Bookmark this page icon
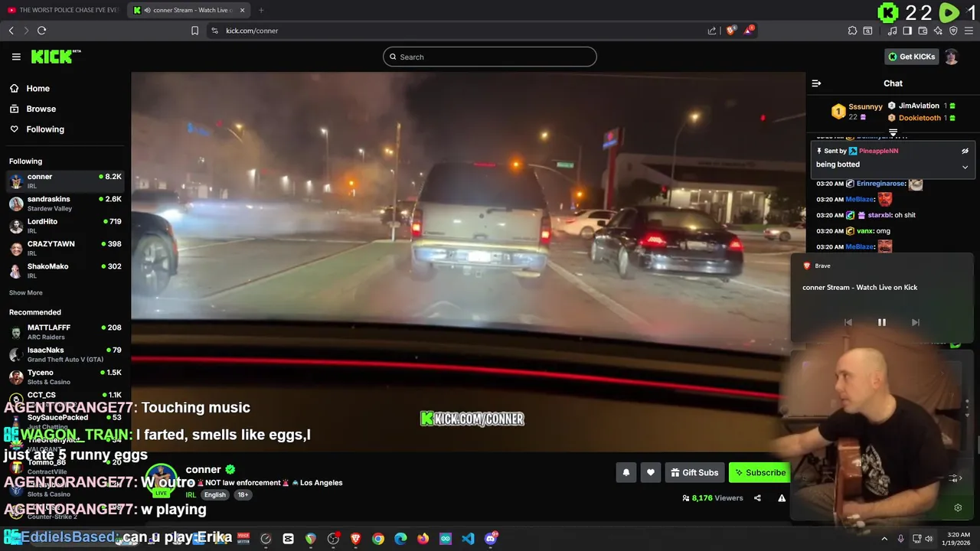Image resolution: width=980 pixels, height=551 pixels. (194, 31)
